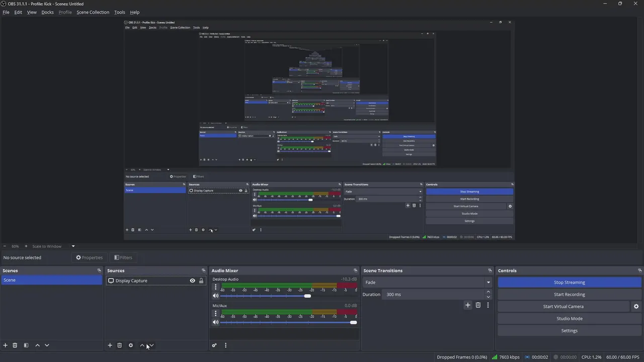Move scene up arrow in Scenes panel
The height and width of the screenshot is (362, 644).
[x=37, y=345]
